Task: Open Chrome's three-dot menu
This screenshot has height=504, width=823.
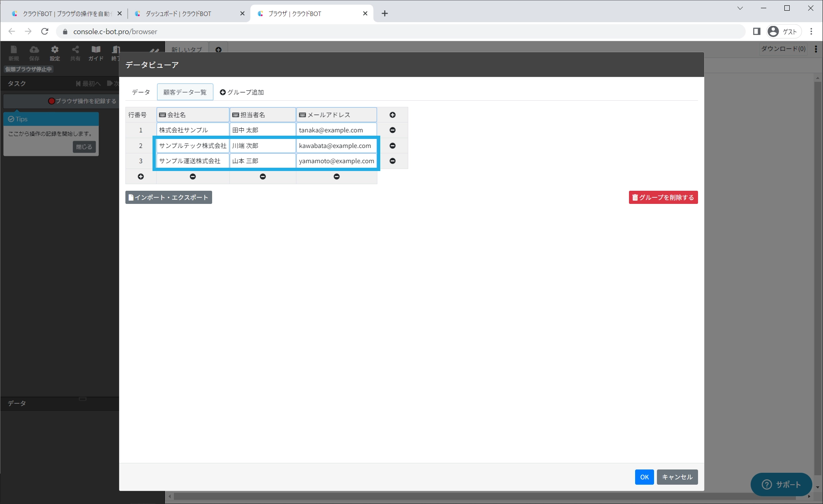Action: pos(811,32)
